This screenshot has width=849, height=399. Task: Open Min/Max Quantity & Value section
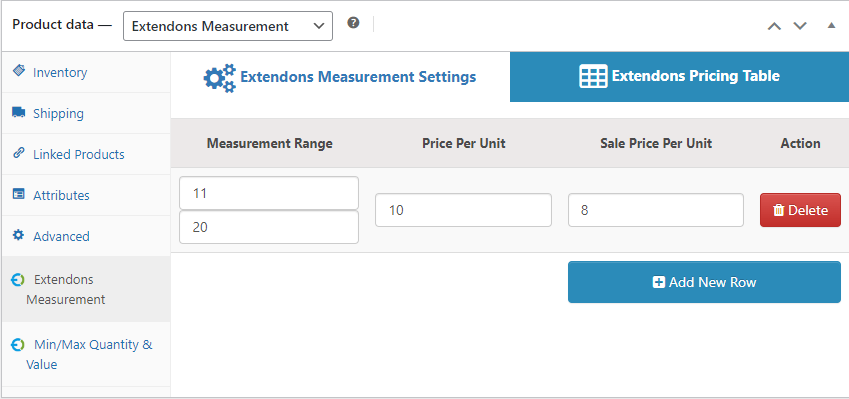pyautogui.click(x=86, y=354)
